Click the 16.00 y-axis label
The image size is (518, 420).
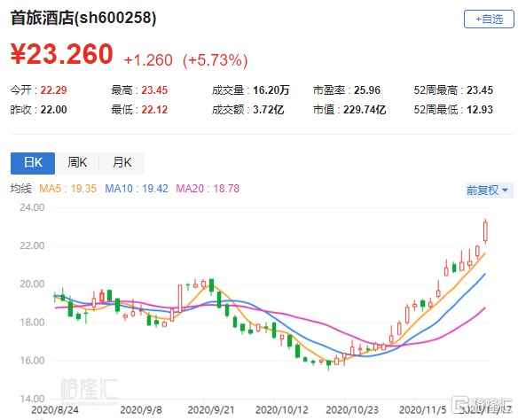coord(32,361)
